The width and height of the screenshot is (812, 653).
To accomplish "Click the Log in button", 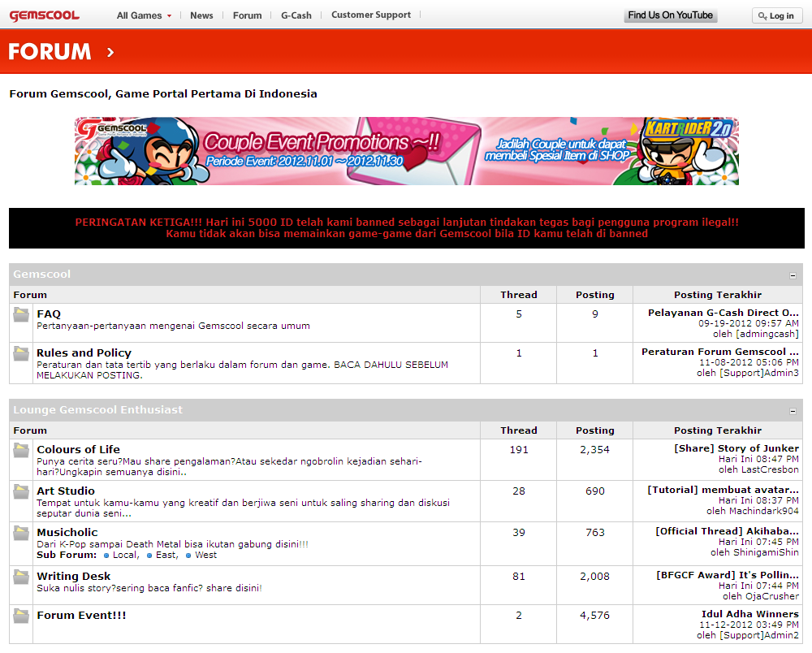I will click(777, 15).
